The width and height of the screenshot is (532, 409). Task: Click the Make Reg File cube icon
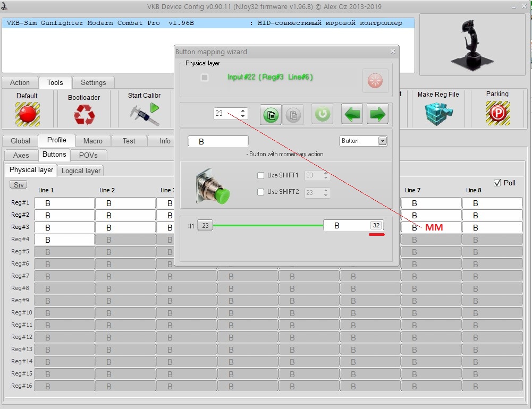[437, 113]
